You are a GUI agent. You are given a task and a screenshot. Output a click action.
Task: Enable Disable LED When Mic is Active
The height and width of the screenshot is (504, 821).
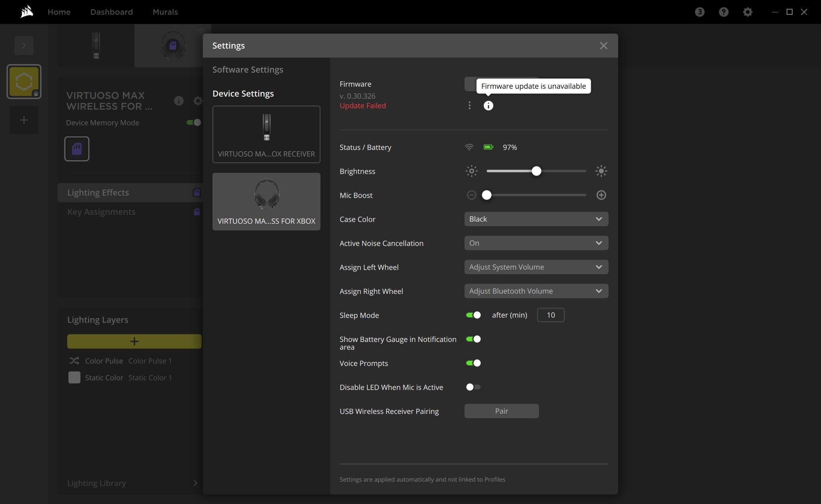473,387
